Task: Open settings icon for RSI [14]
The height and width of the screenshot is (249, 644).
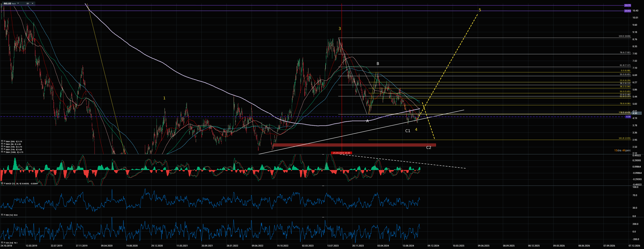Action: click(2, 215)
